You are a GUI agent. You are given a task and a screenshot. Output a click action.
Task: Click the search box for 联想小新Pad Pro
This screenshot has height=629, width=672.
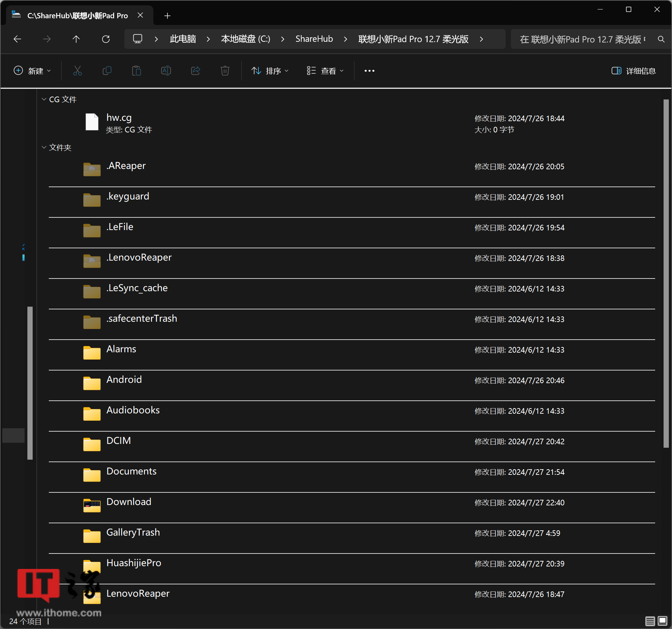583,39
